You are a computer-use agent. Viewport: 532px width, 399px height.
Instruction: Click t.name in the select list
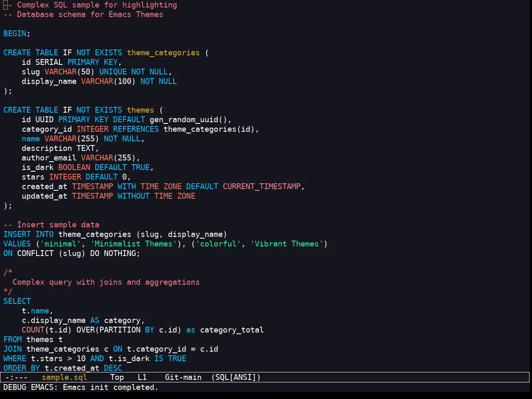pos(35,311)
